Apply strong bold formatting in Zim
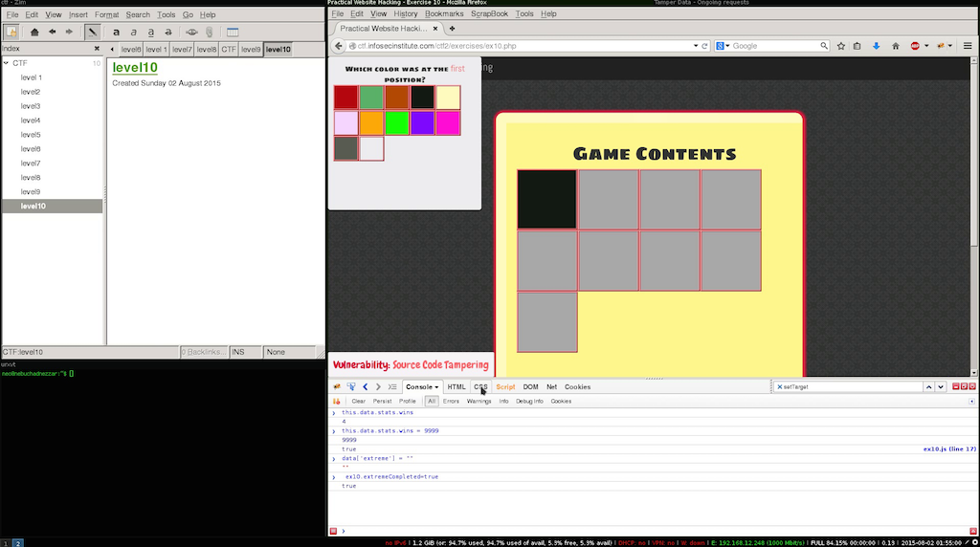The width and height of the screenshot is (980, 547). 116,32
